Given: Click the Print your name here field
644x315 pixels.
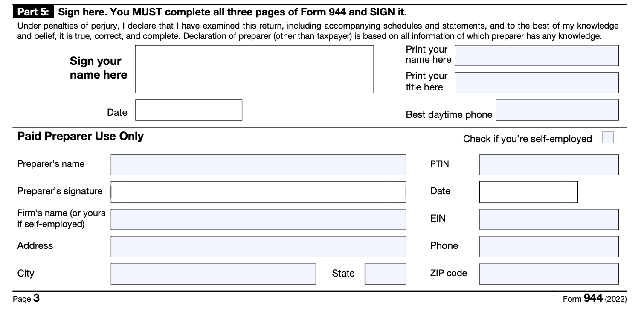Looking at the screenshot, I should (537, 55).
